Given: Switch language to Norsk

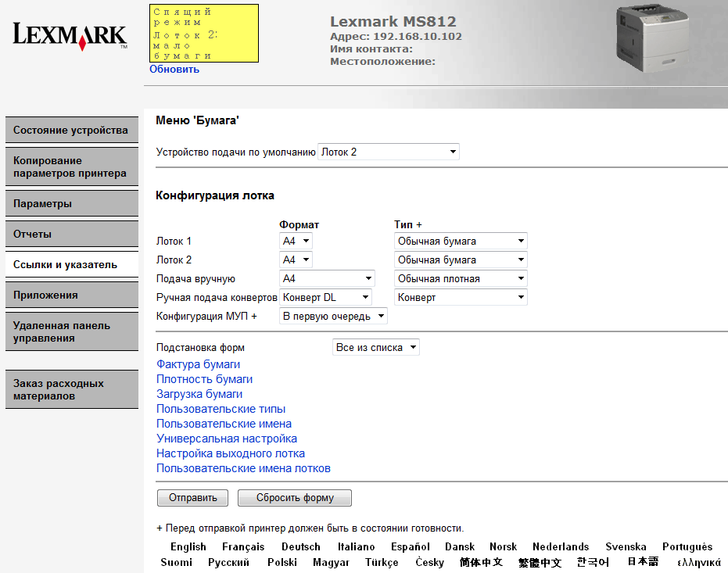Looking at the screenshot, I should (x=504, y=546).
